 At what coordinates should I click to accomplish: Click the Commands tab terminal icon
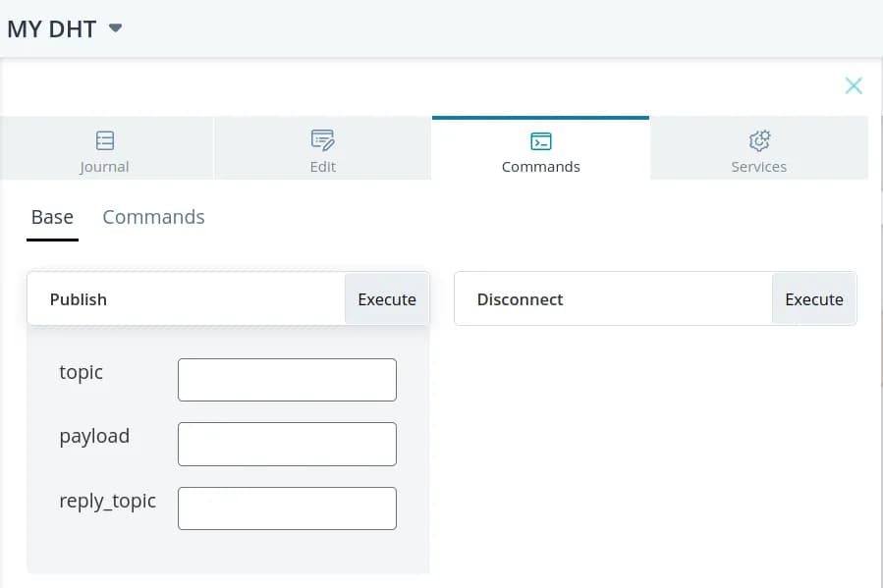pyautogui.click(x=540, y=140)
